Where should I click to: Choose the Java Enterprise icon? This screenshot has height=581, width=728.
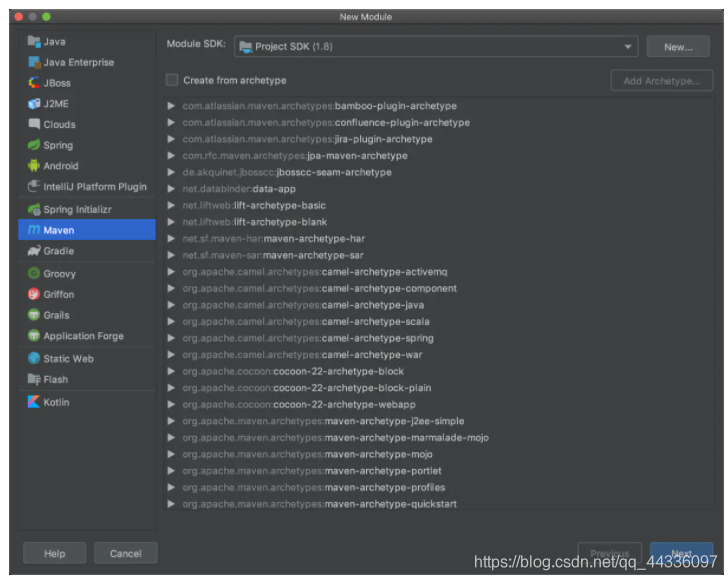(34, 62)
